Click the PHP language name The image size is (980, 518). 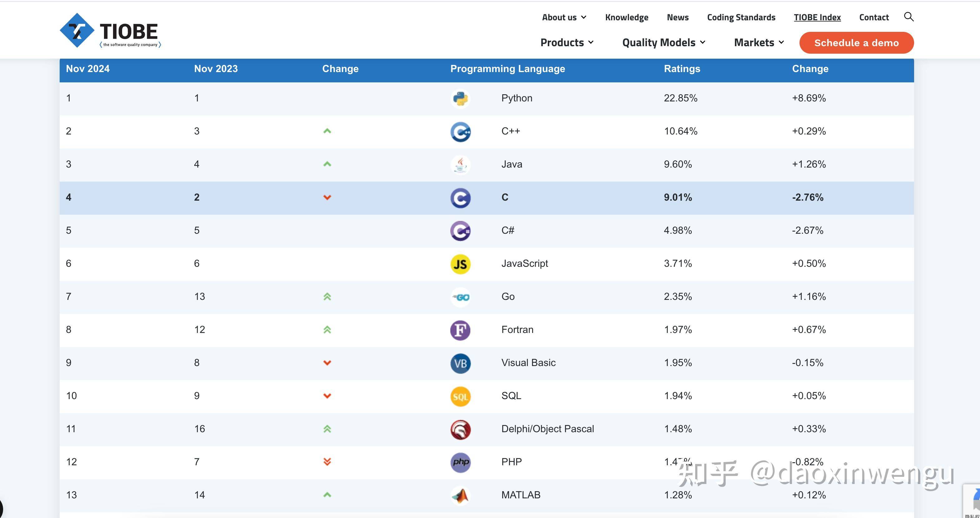pyautogui.click(x=511, y=462)
